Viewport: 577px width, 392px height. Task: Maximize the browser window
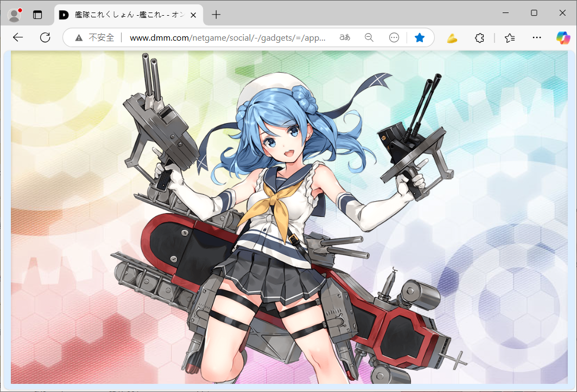point(534,13)
